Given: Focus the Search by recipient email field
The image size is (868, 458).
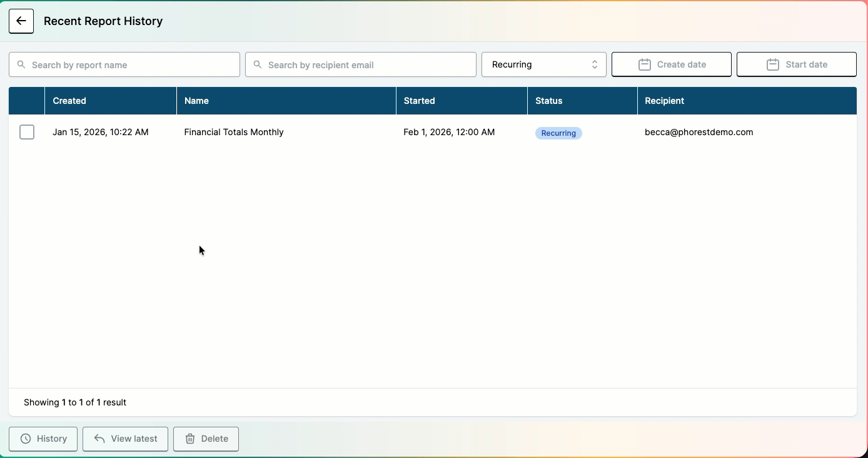Looking at the screenshot, I should (x=369, y=64).
